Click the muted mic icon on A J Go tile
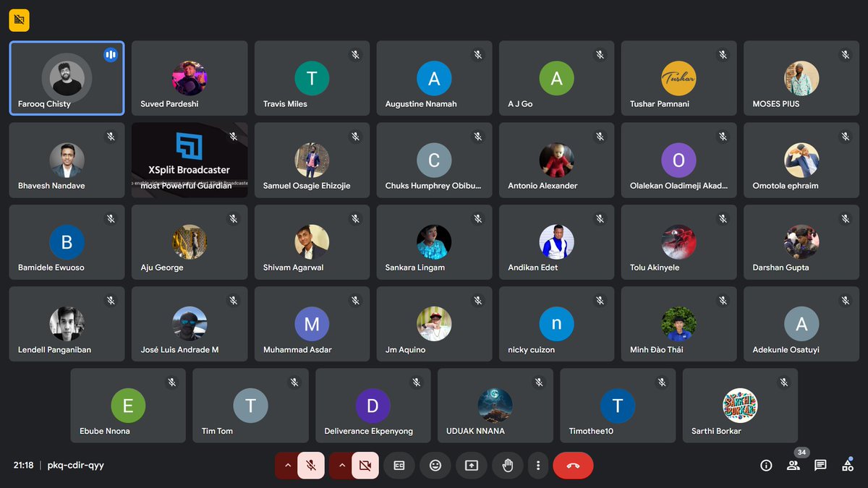Image resolution: width=868 pixels, height=488 pixels. (600, 54)
